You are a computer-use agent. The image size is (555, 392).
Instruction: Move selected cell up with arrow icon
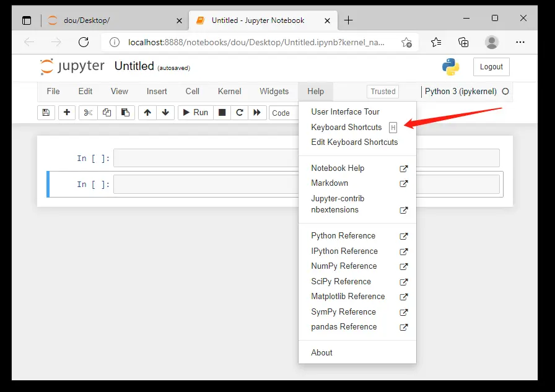147,113
